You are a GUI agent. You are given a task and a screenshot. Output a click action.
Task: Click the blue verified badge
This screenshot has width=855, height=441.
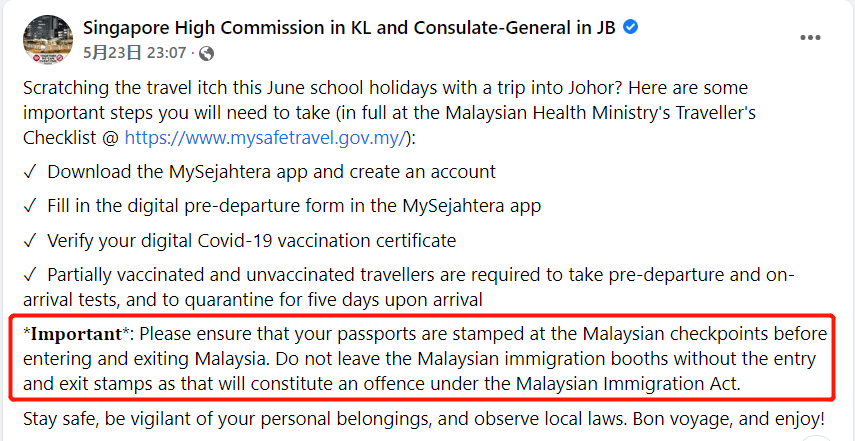(631, 27)
